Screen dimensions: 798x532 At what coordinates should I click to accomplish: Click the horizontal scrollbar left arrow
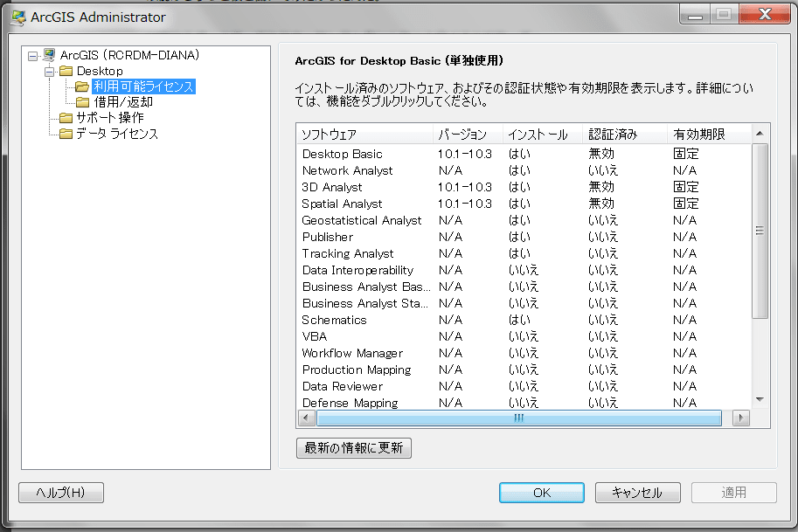(306, 418)
